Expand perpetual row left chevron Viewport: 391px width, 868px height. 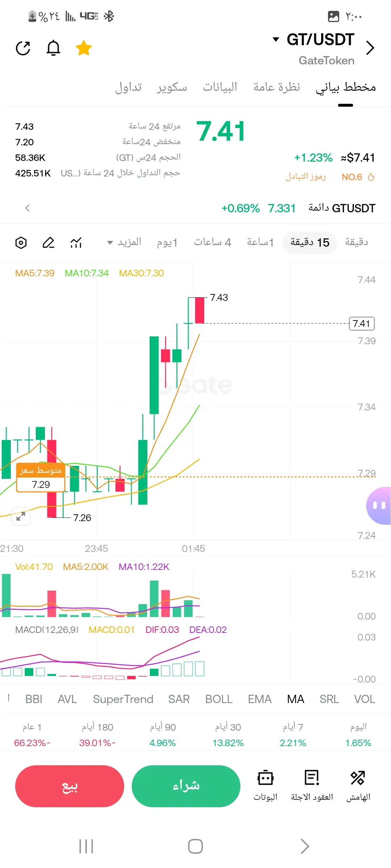pos(28,208)
